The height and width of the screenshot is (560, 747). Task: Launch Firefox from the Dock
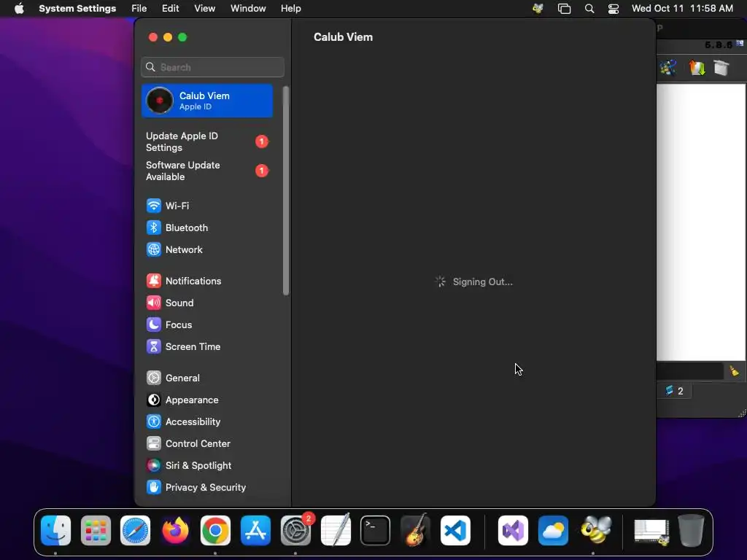[x=175, y=531]
